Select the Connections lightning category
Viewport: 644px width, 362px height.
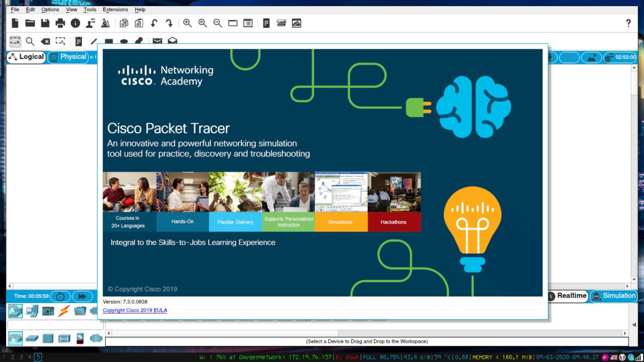[x=64, y=311]
